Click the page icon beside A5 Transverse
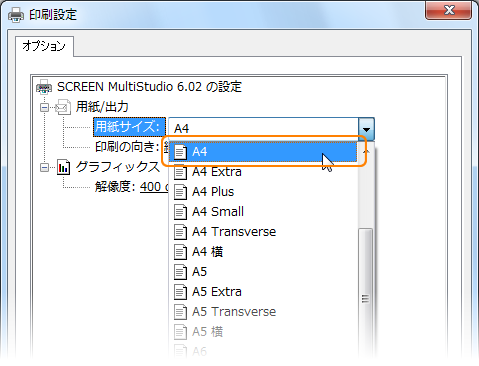 point(180,312)
